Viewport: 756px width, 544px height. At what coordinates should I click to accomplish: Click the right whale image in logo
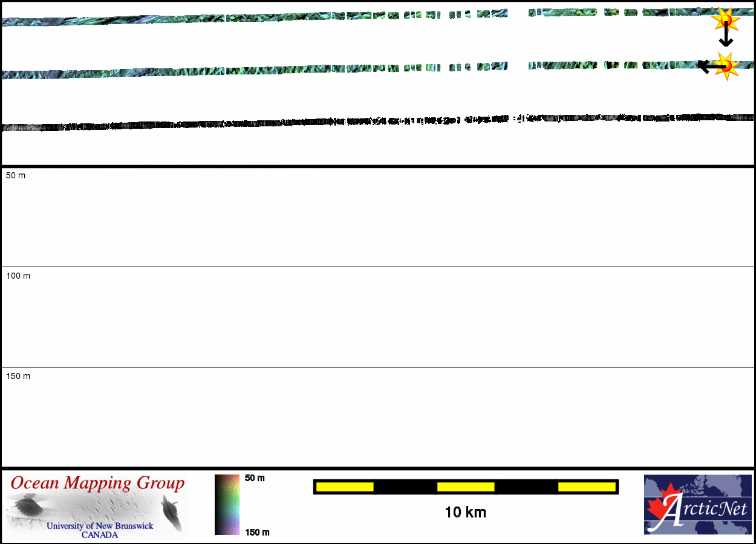pos(171,512)
